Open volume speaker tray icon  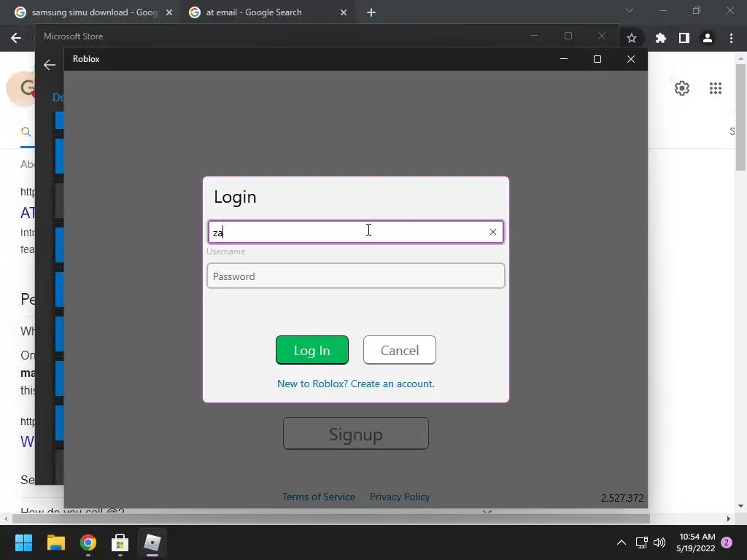(x=659, y=542)
